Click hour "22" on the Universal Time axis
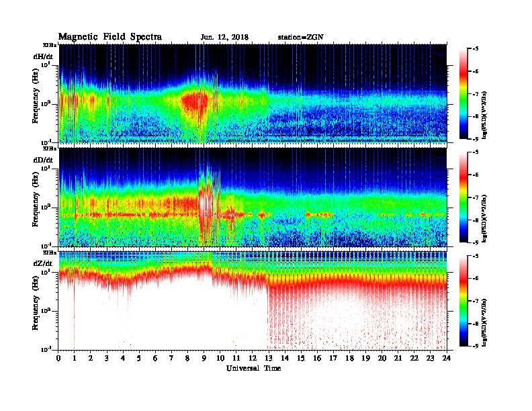 414,358
